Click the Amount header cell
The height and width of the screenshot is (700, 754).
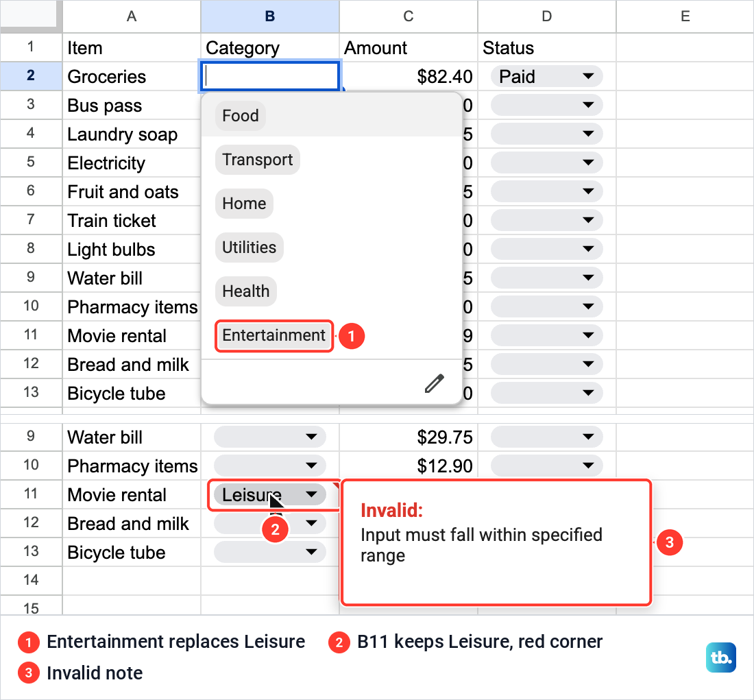409,47
